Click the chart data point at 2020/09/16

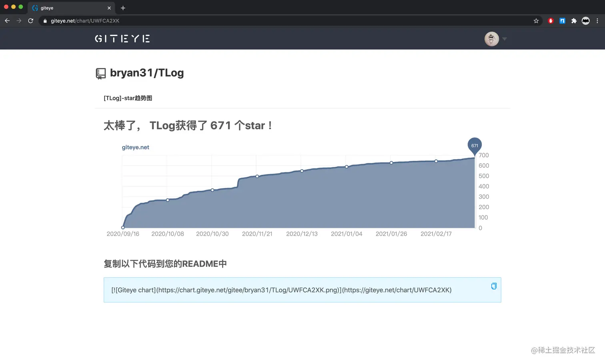click(123, 228)
